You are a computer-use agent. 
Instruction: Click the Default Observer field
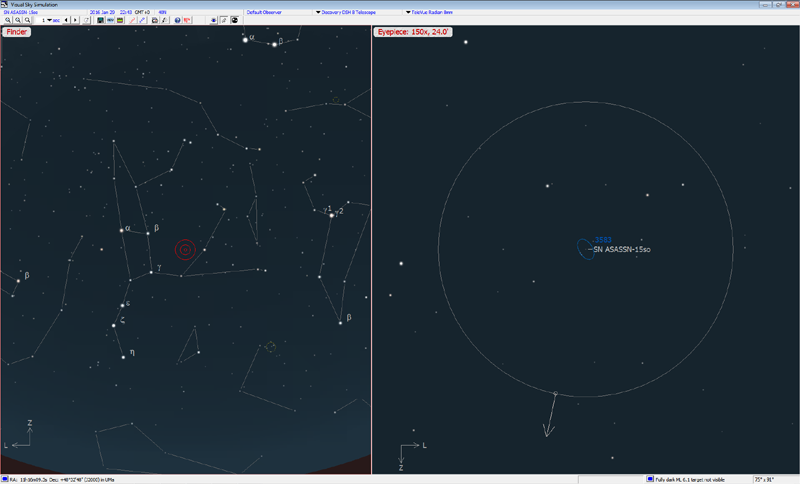point(263,12)
